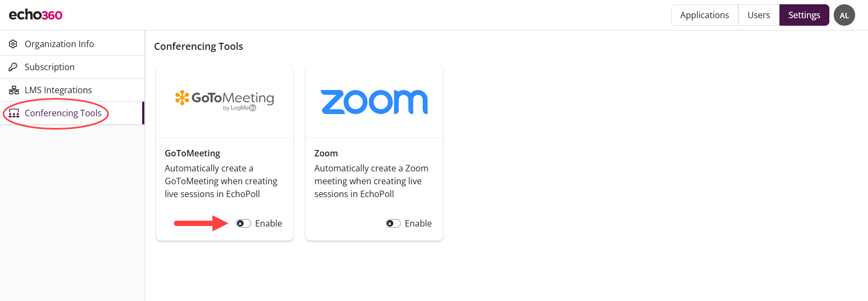The height and width of the screenshot is (301, 868).
Task: Click the Subscription key icon
Action: pyautogui.click(x=13, y=67)
